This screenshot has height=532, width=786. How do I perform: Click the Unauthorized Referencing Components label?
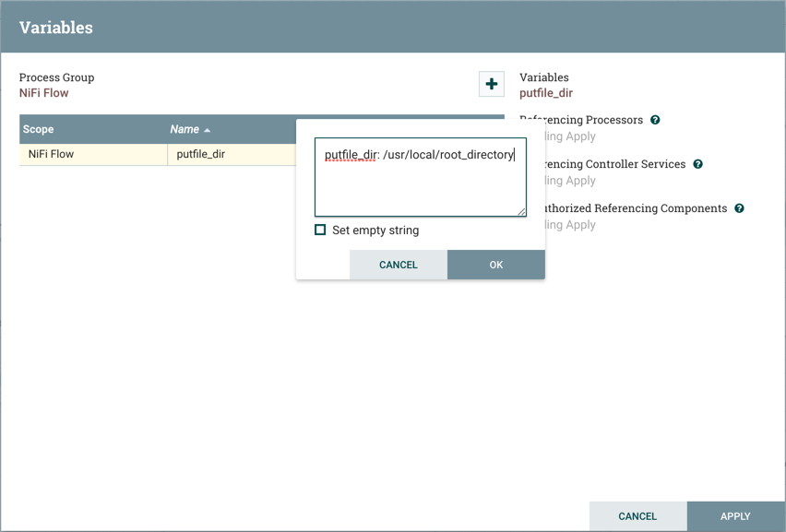[x=637, y=208]
